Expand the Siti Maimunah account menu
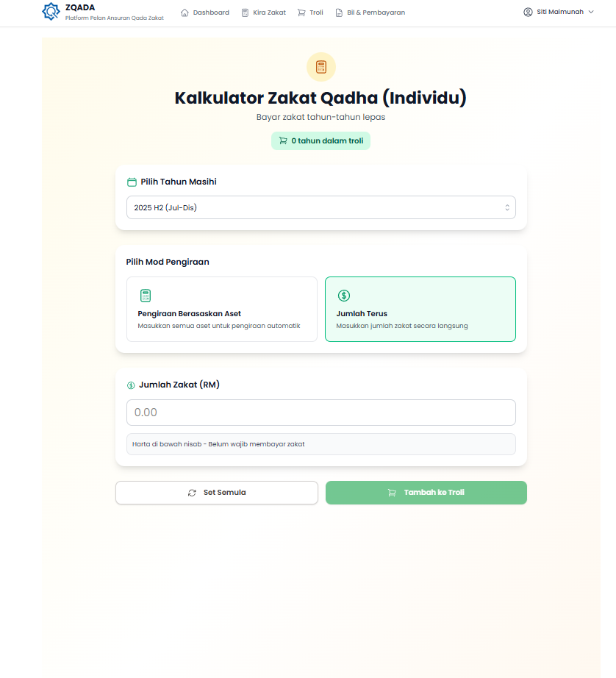The width and height of the screenshot is (616, 678). 559,12
